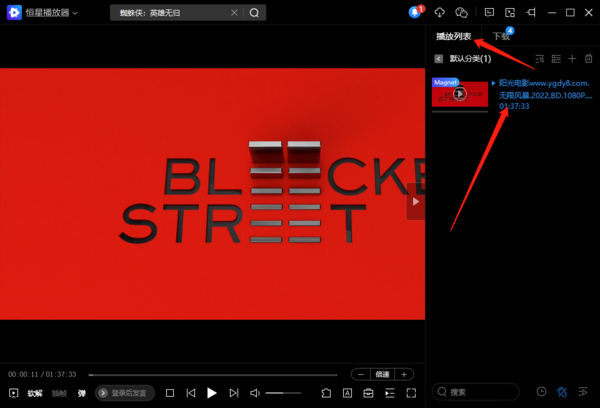Open the notification bell with red badge

pyautogui.click(x=416, y=12)
